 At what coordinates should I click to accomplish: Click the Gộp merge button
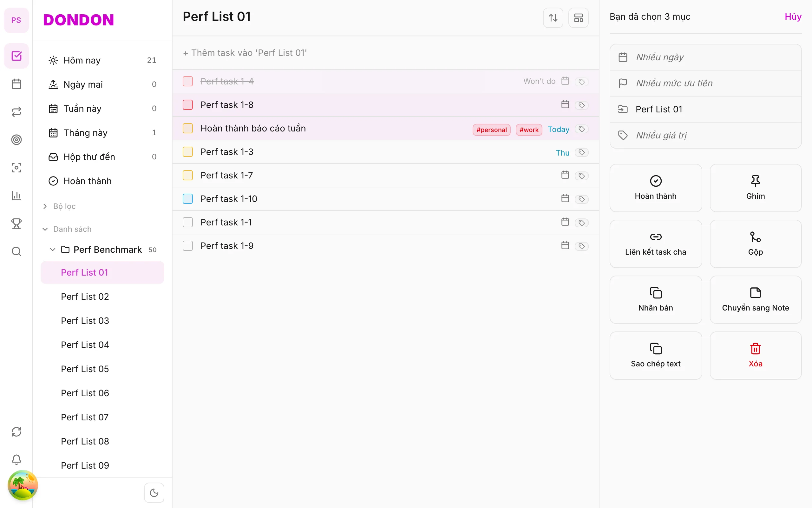755,244
